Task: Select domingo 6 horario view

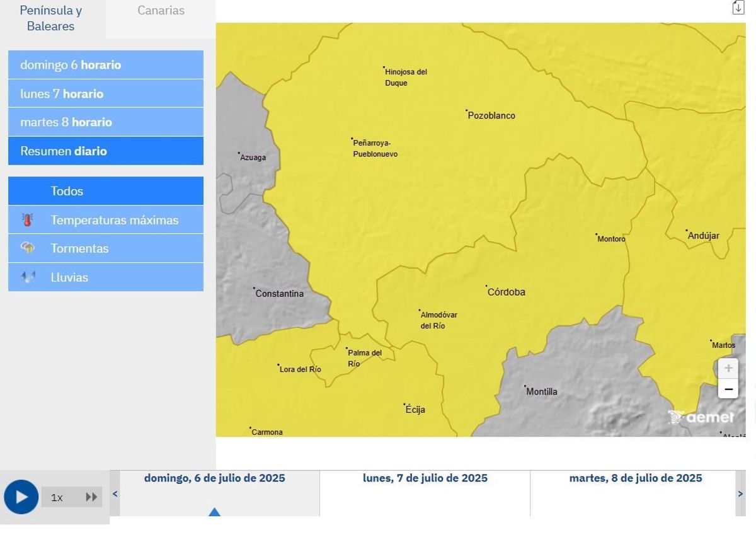Action: [x=106, y=65]
